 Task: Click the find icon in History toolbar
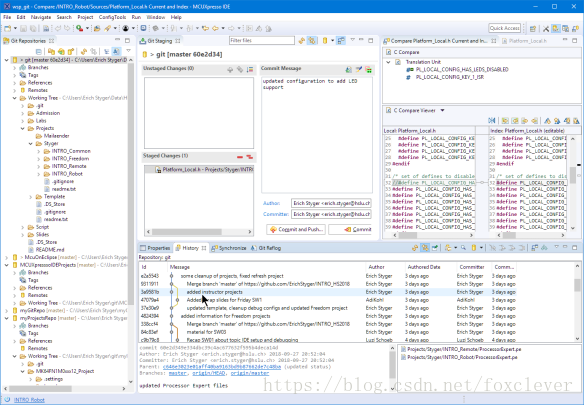(463, 248)
